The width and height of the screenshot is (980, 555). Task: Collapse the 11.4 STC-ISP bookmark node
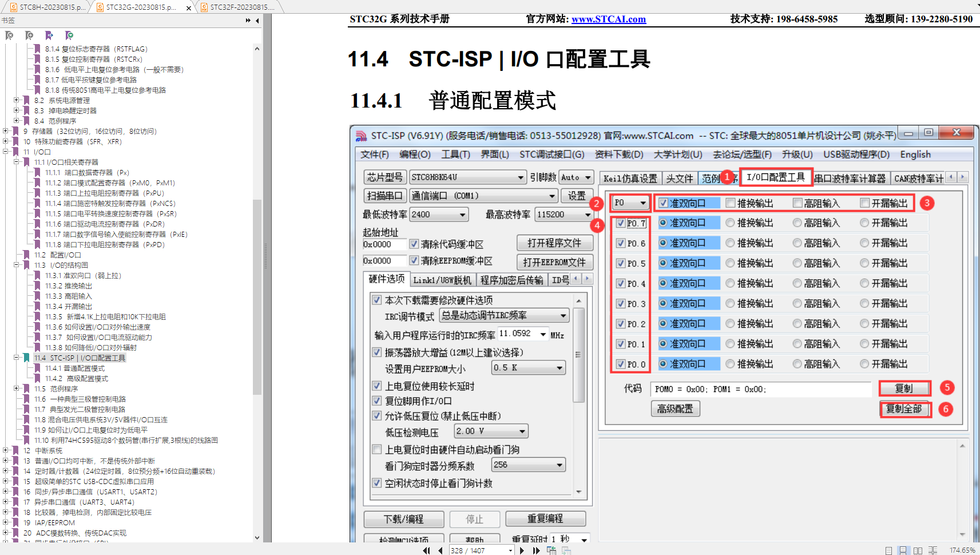16,358
